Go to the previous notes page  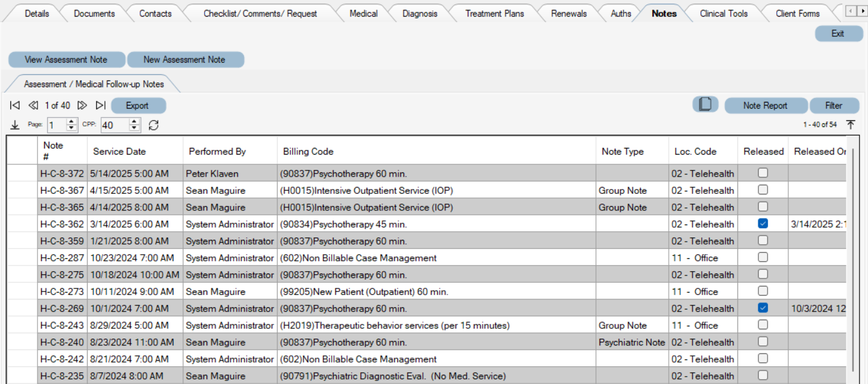[x=33, y=105]
